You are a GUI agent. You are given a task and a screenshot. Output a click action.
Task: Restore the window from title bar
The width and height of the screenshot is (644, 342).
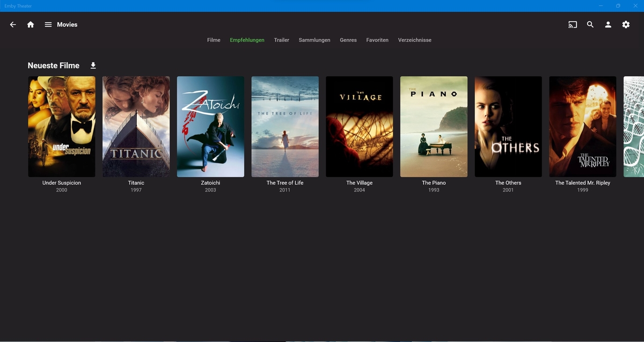tap(618, 6)
